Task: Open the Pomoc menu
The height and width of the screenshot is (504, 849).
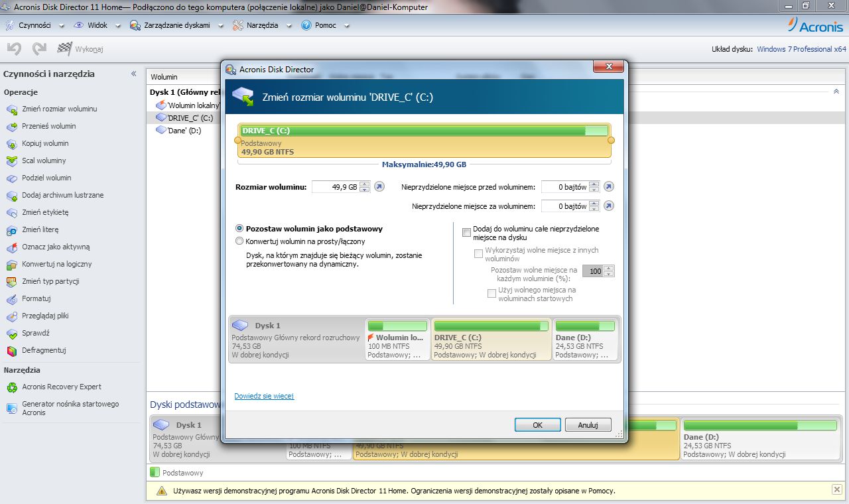Action: pyautogui.click(x=324, y=25)
